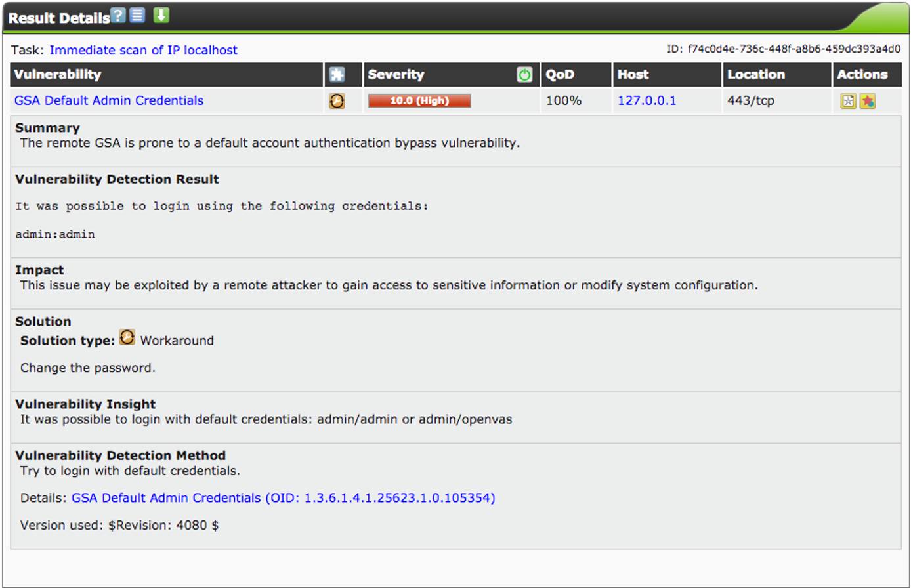The image size is (911, 588).
Task: Click the workaround icon next to Solution type
Action: (127, 337)
